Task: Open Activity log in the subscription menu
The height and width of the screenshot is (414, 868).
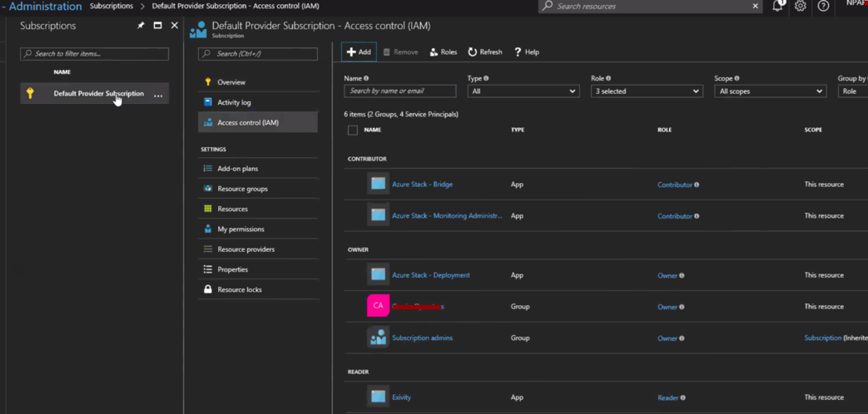Action: [258, 102]
